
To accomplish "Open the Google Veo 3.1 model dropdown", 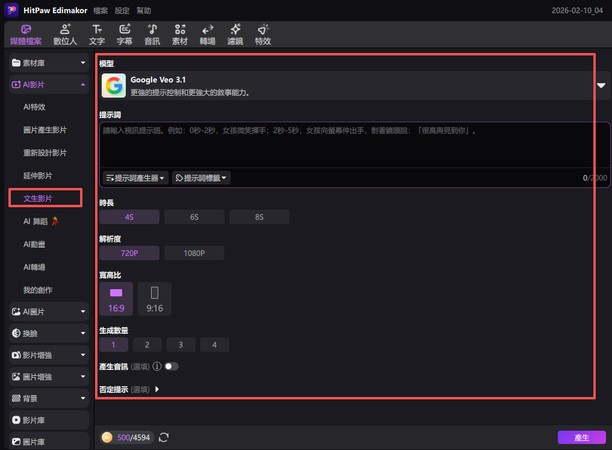I will (354, 85).
